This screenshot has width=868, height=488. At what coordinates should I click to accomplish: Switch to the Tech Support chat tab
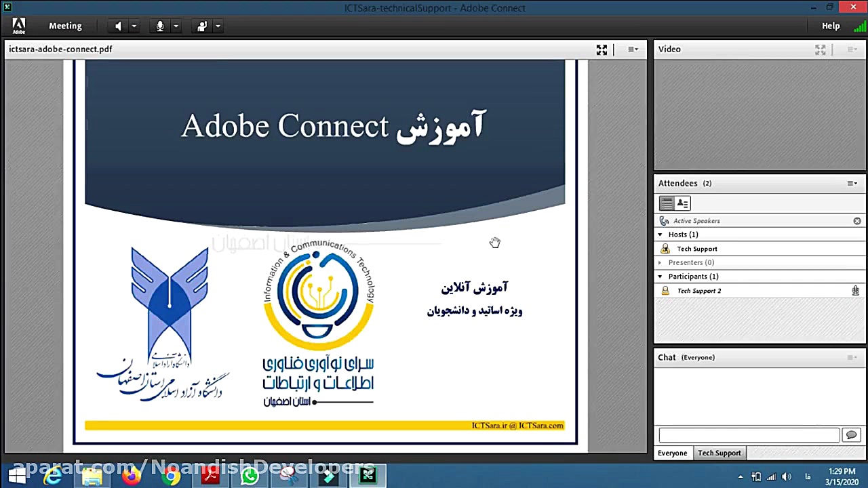coord(719,453)
